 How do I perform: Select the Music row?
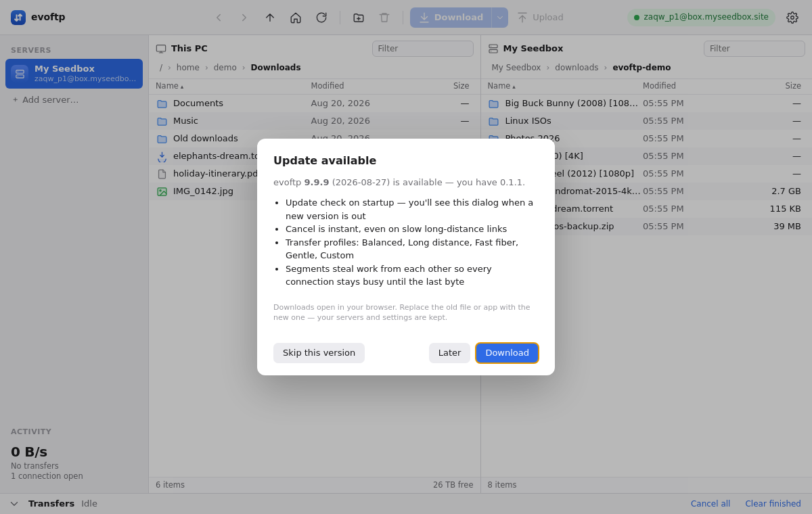click(315, 121)
